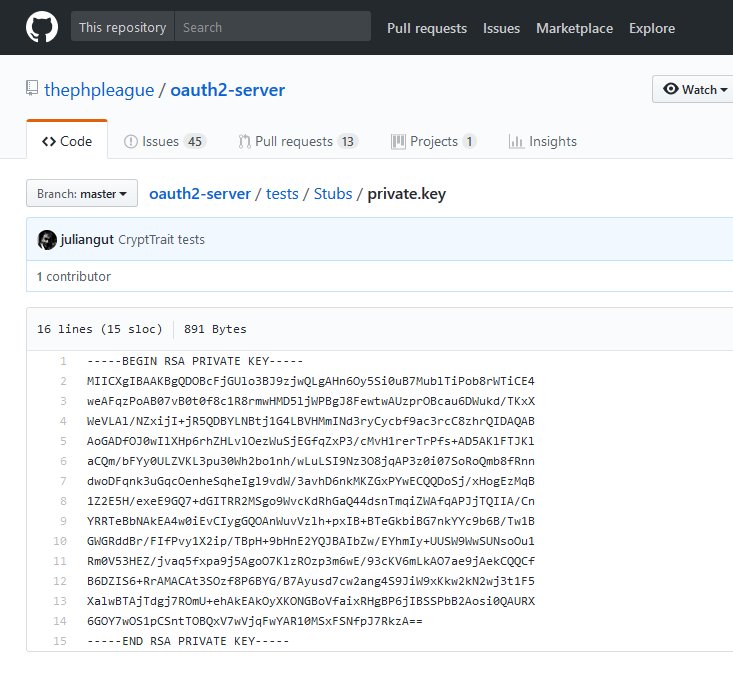This screenshot has height=687, width=733.
Task: Click the 1 contributor text
Action: tap(74, 276)
